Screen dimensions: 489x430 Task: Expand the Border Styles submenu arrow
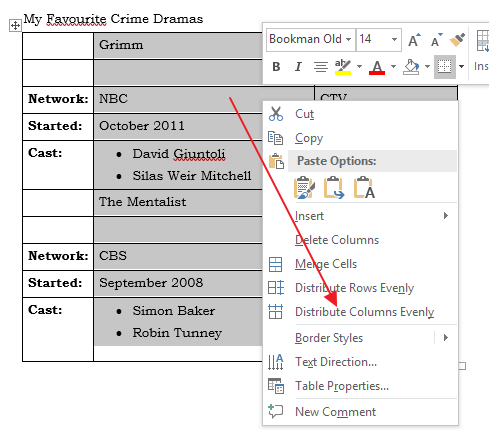(446, 338)
